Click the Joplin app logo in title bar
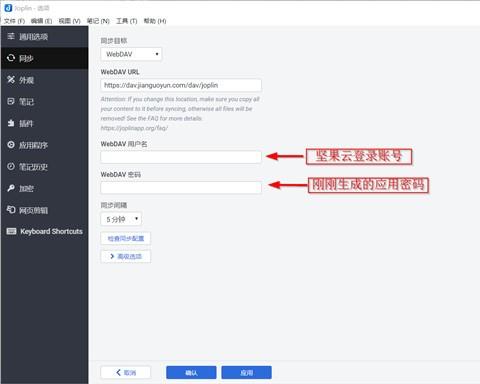Screen dimensions: 480x384 pyautogui.click(x=8, y=8)
